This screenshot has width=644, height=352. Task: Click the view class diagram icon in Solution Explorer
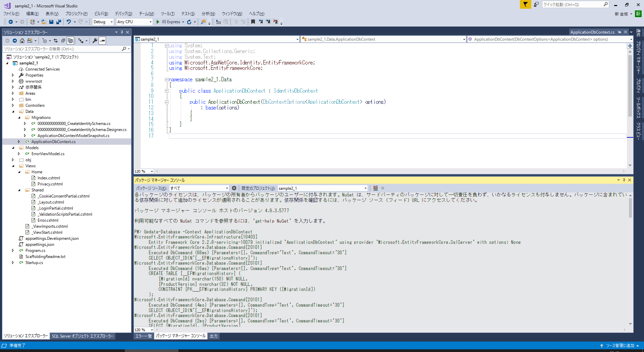pos(81,41)
